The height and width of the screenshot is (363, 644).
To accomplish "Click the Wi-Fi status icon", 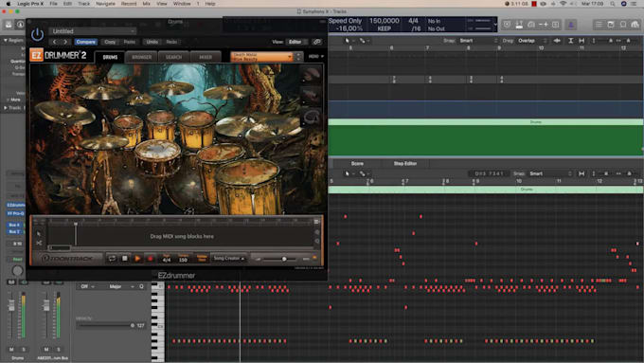I will pos(563,4).
